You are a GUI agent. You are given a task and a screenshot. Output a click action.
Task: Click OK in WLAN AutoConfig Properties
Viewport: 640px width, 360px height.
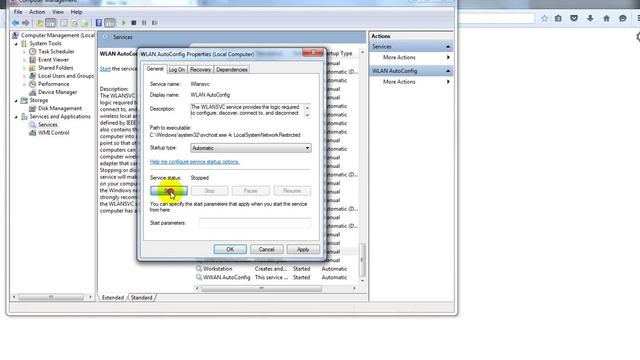point(230,249)
